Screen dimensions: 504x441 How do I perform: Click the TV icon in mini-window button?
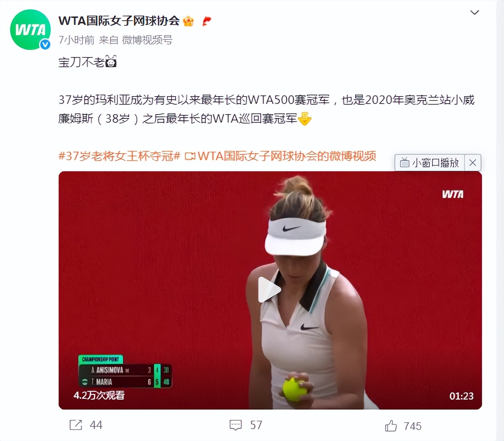405,162
